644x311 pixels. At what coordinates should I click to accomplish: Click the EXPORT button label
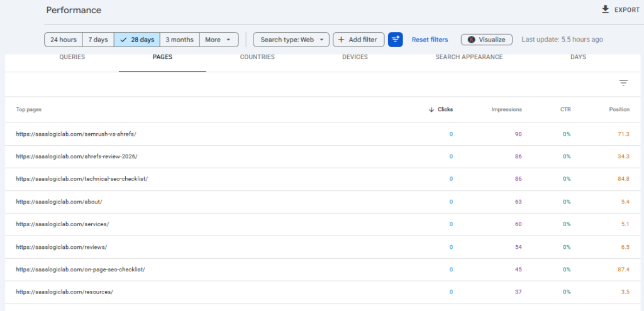(x=627, y=10)
